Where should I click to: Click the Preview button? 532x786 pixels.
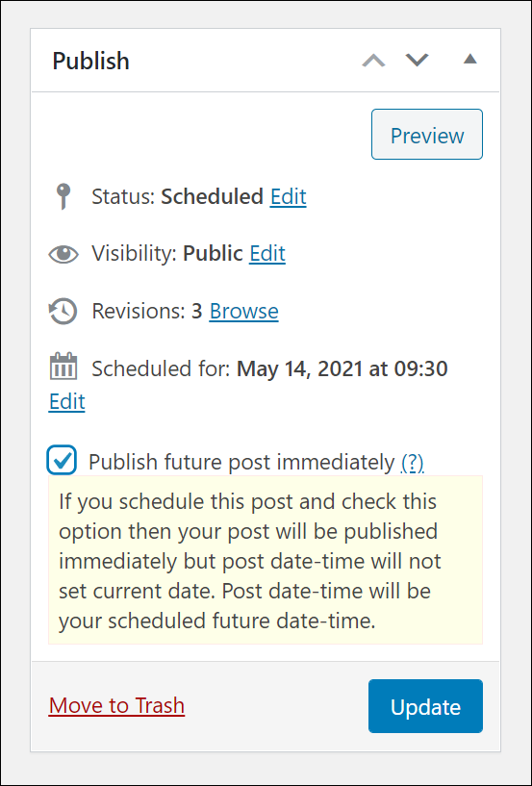coord(427,135)
